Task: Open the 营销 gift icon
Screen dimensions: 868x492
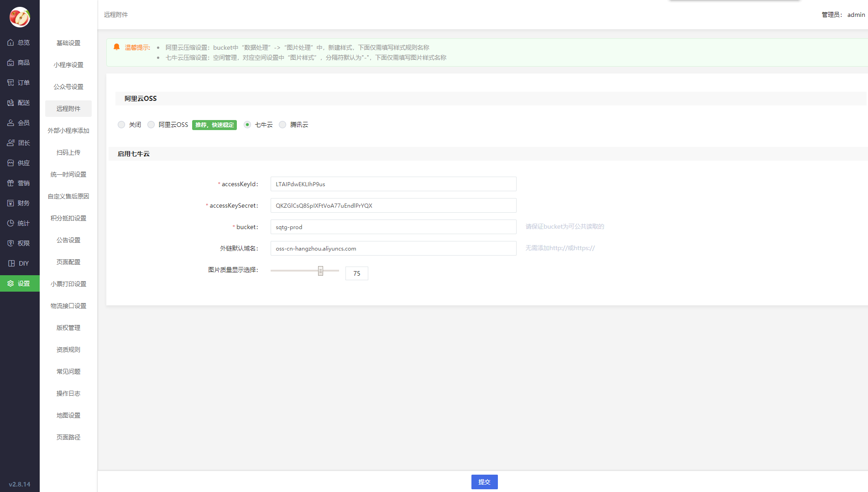Action: coord(10,183)
